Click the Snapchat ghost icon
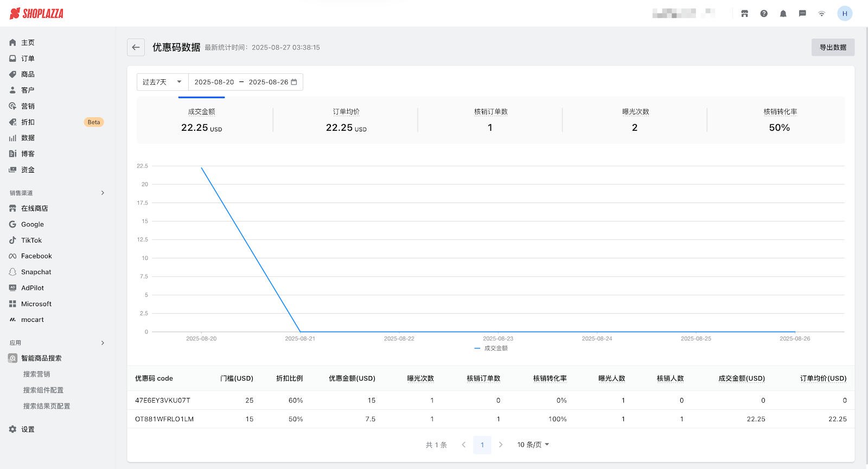 [x=12, y=272]
